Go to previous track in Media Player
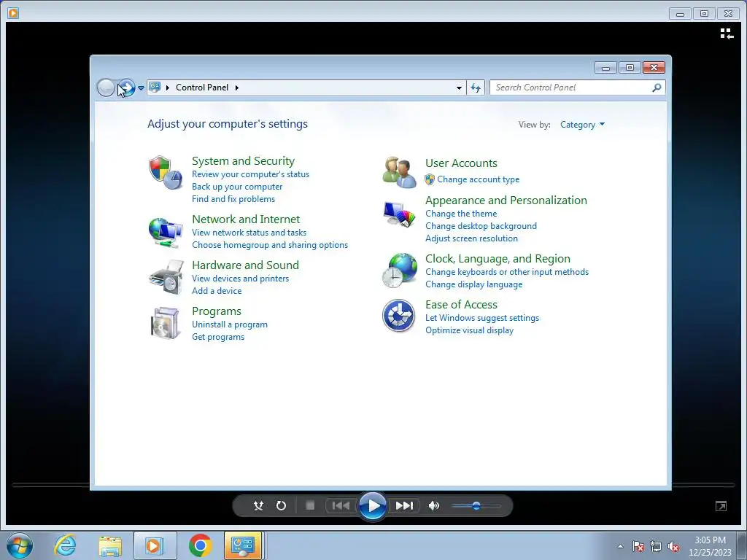 click(341, 505)
